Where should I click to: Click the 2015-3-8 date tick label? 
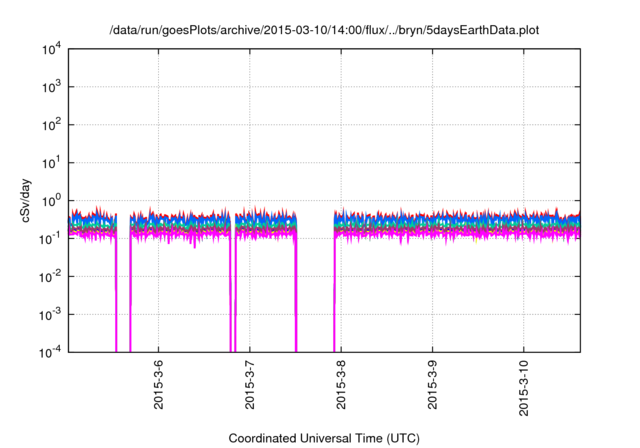(341, 385)
